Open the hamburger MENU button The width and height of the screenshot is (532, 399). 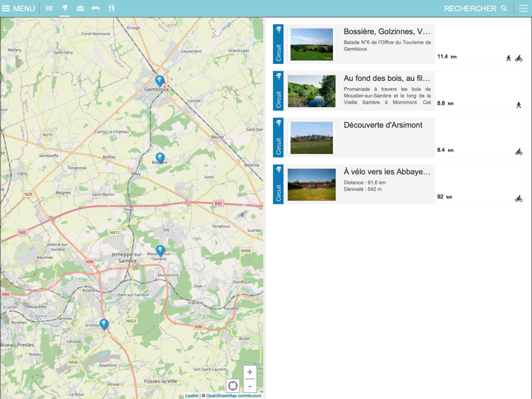[x=18, y=8]
